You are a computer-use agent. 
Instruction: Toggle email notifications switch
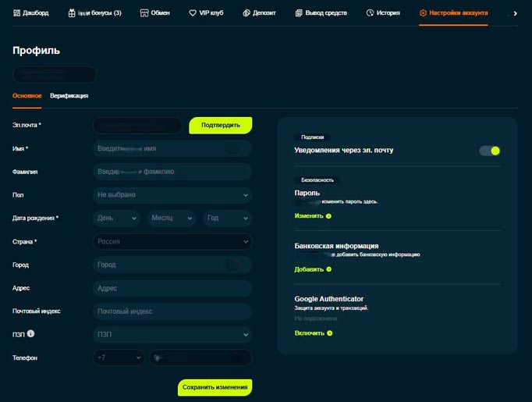(x=489, y=151)
